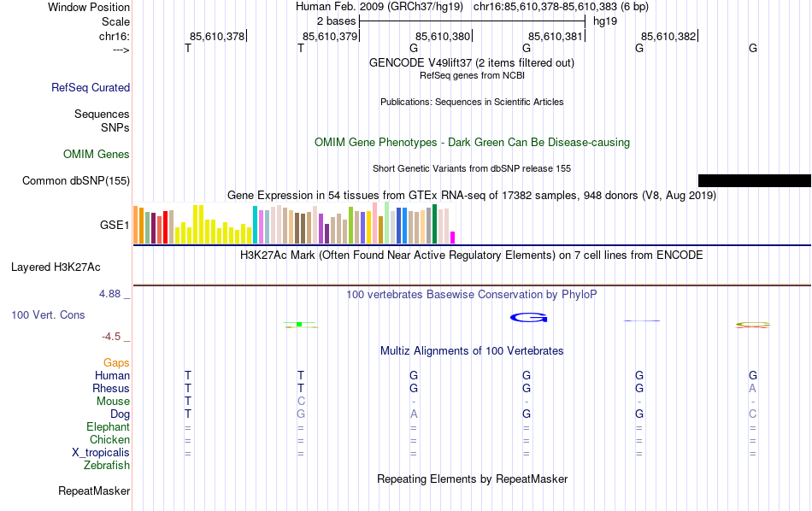Select the black dbSNP variant block
This screenshot has height=511, width=812.
click(755, 180)
